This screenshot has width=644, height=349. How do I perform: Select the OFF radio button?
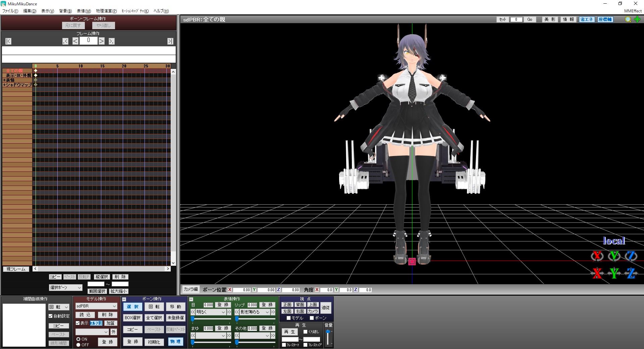click(78, 345)
